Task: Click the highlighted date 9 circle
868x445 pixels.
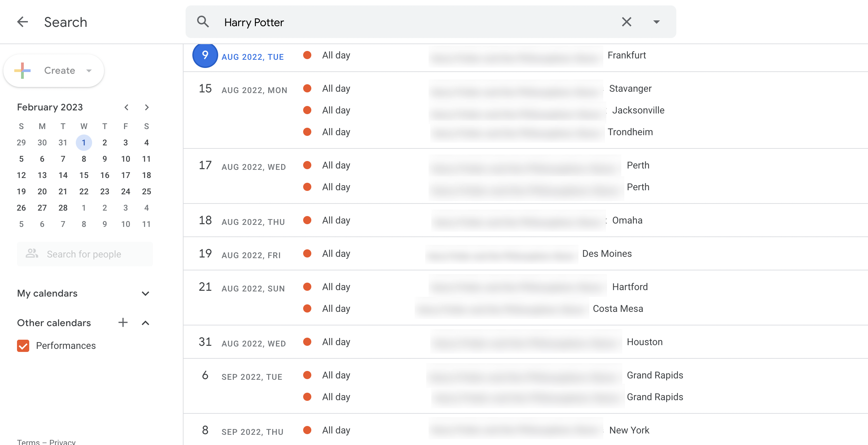Action: [x=205, y=55]
